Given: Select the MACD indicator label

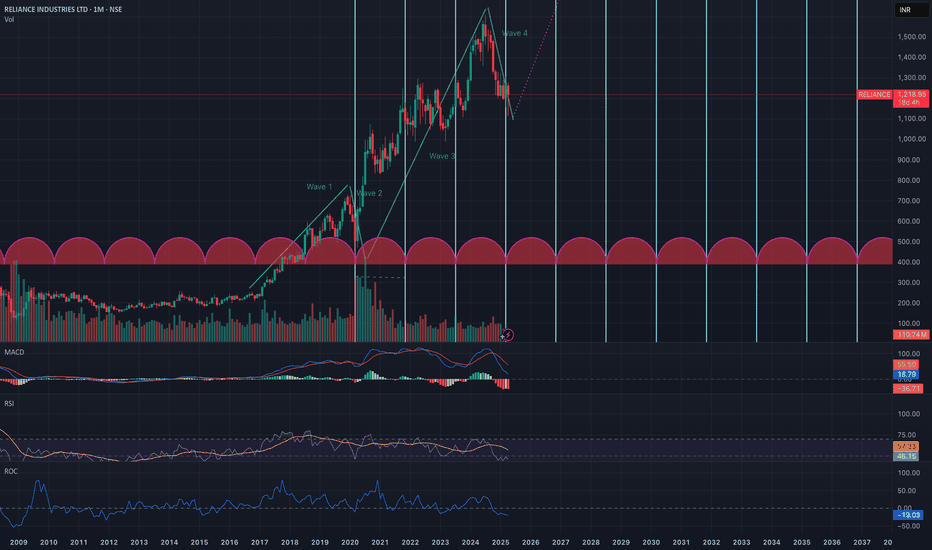Looking at the screenshot, I should tap(14, 352).
